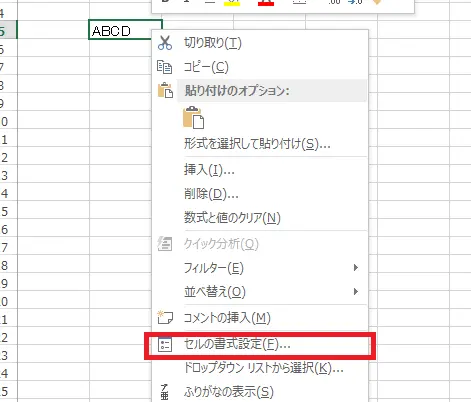Viewport: 471px width, 402px height.
Task: Select the cell containing ABCD
Action: [125, 30]
